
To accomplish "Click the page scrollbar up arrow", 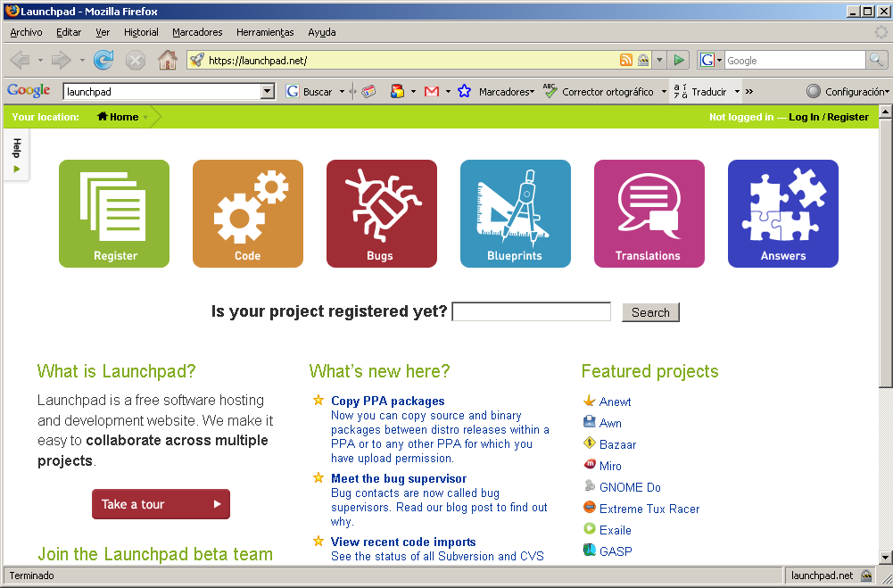I will tap(885, 112).
